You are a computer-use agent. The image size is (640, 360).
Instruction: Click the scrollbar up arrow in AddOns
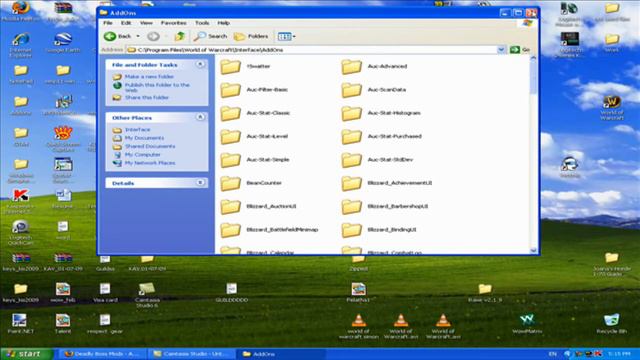point(533,59)
